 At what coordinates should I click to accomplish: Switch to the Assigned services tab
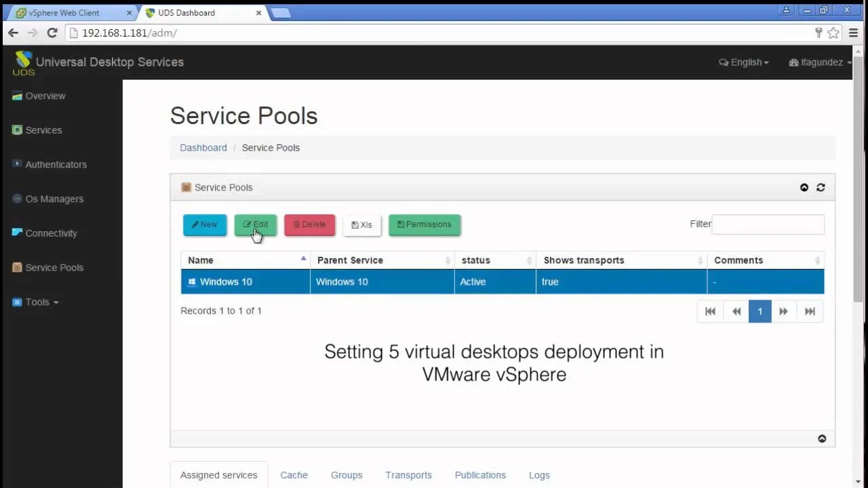[219, 475]
